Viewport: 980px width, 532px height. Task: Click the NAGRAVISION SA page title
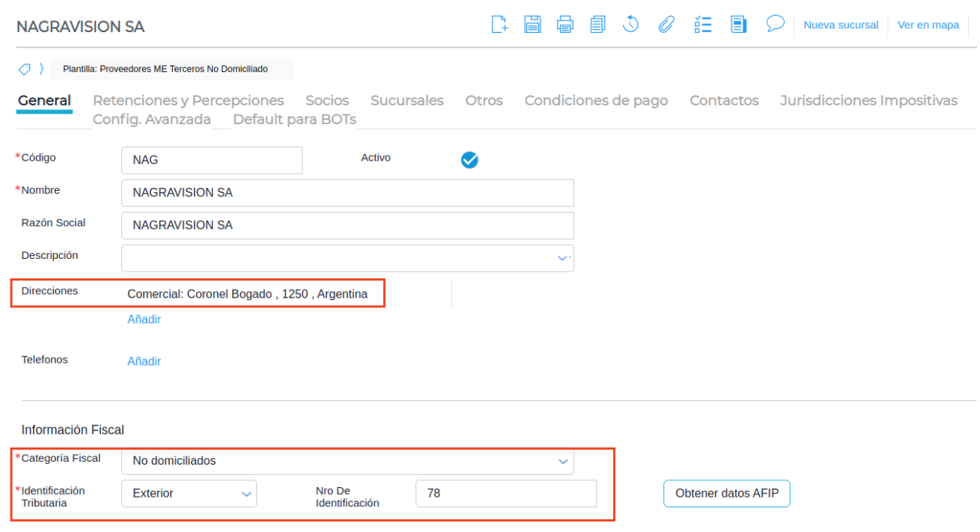[80, 27]
